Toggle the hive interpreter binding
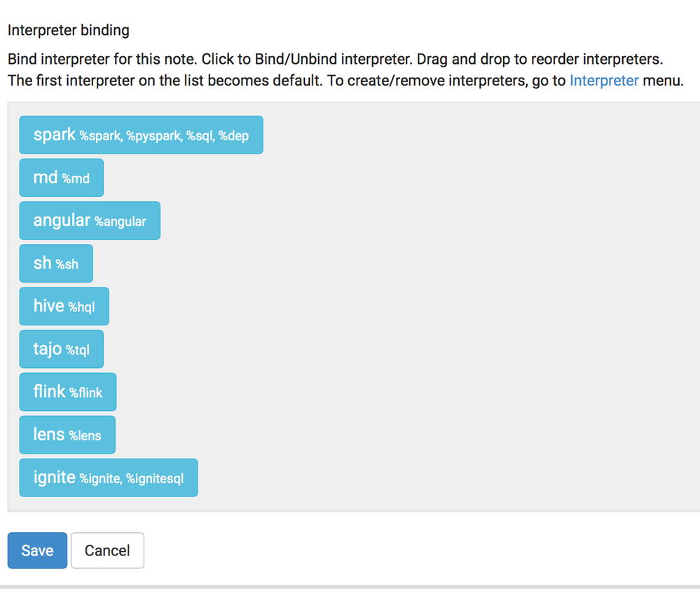The image size is (700, 589). tap(64, 306)
